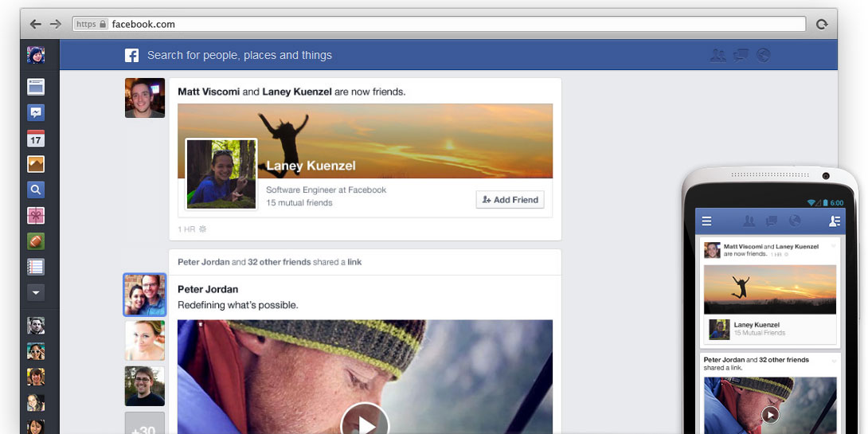Focus the Search for people, places field

(x=240, y=56)
